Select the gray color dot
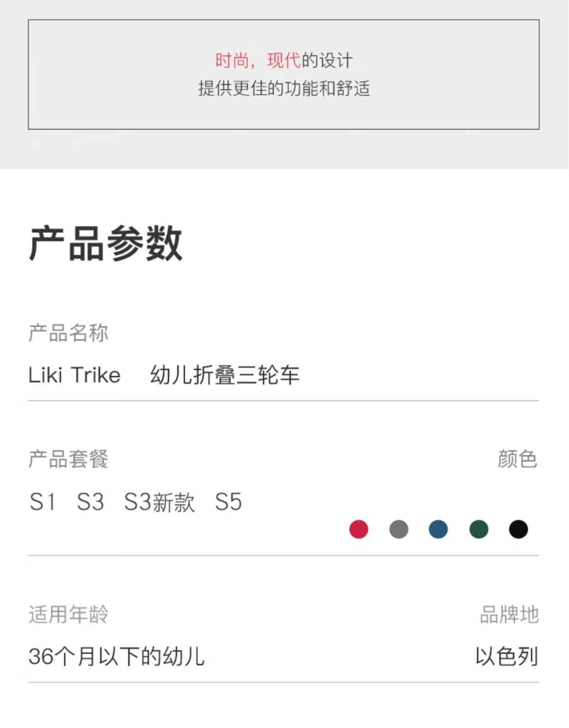Screen dimensions: 569x728 pyautogui.click(x=399, y=529)
